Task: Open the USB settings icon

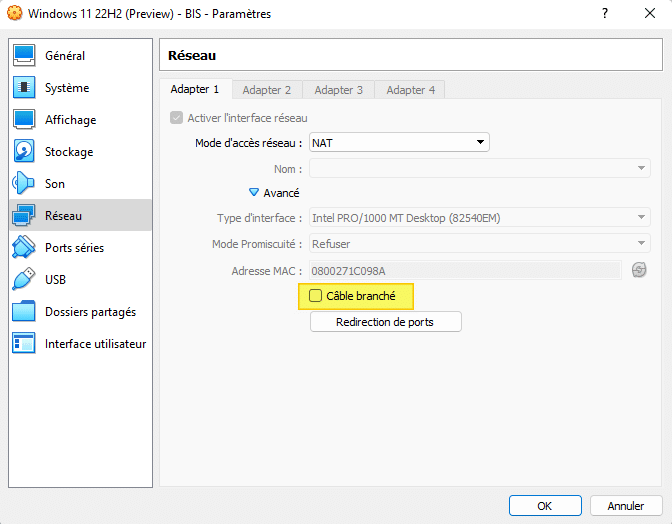Action: pyautogui.click(x=24, y=280)
